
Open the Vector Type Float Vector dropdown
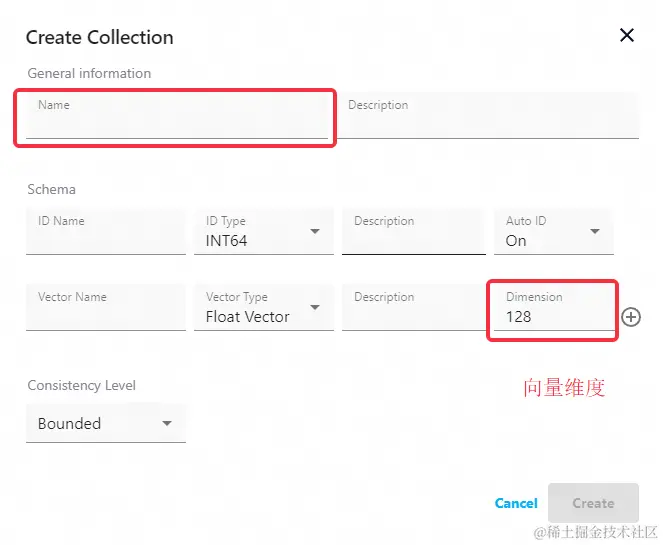click(x=264, y=307)
